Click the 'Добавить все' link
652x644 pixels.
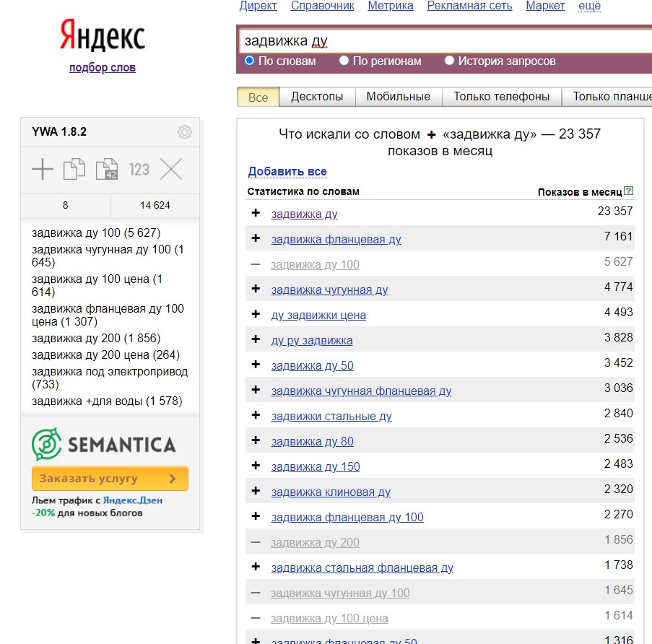click(x=287, y=171)
